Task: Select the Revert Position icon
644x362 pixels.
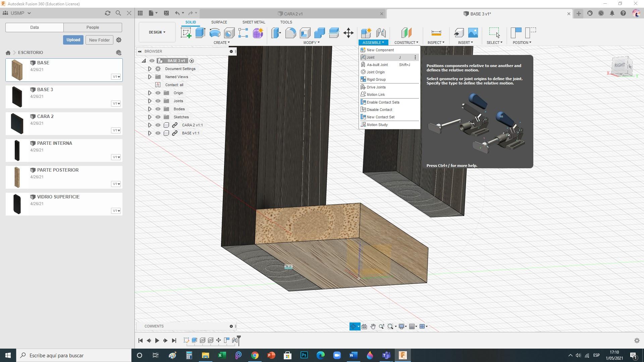Action: [530, 33]
